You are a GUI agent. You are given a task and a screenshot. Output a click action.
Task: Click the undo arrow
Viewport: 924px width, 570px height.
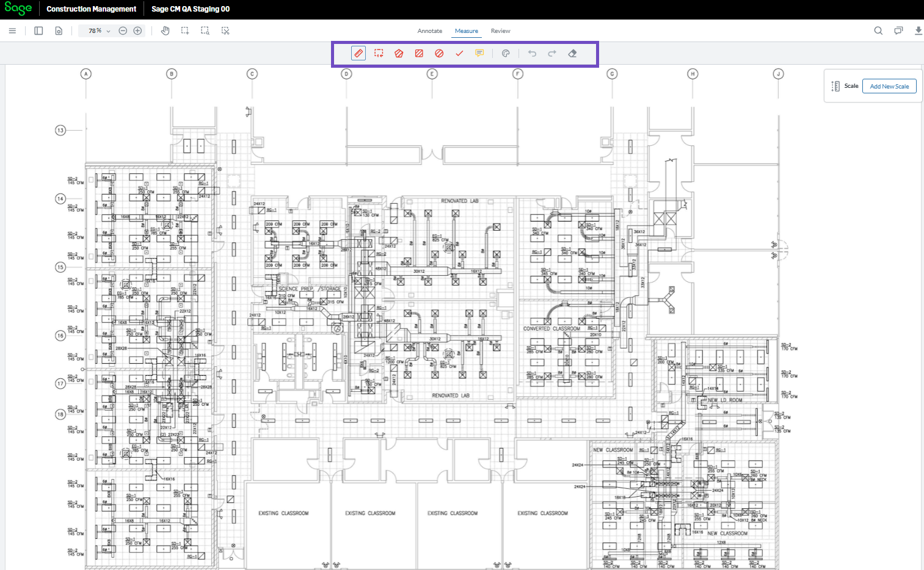tap(532, 53)
